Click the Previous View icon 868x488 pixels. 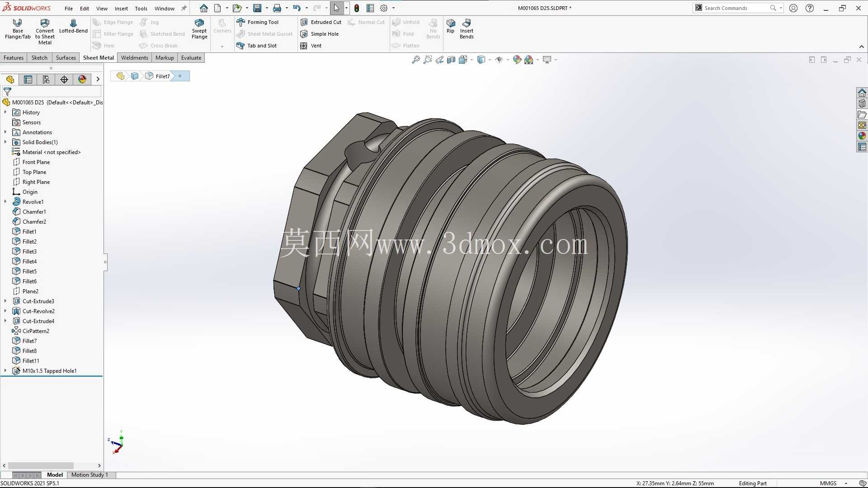point(439,60)
